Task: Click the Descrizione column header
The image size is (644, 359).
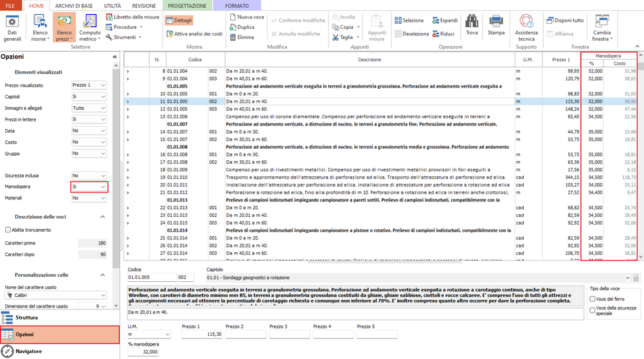Action: pos(370,60)
